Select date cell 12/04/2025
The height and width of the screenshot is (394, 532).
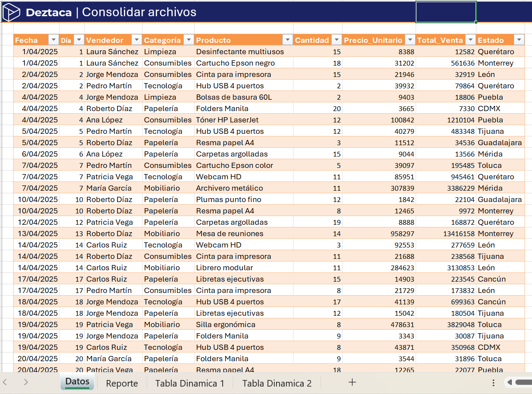[x=36, y=222]
